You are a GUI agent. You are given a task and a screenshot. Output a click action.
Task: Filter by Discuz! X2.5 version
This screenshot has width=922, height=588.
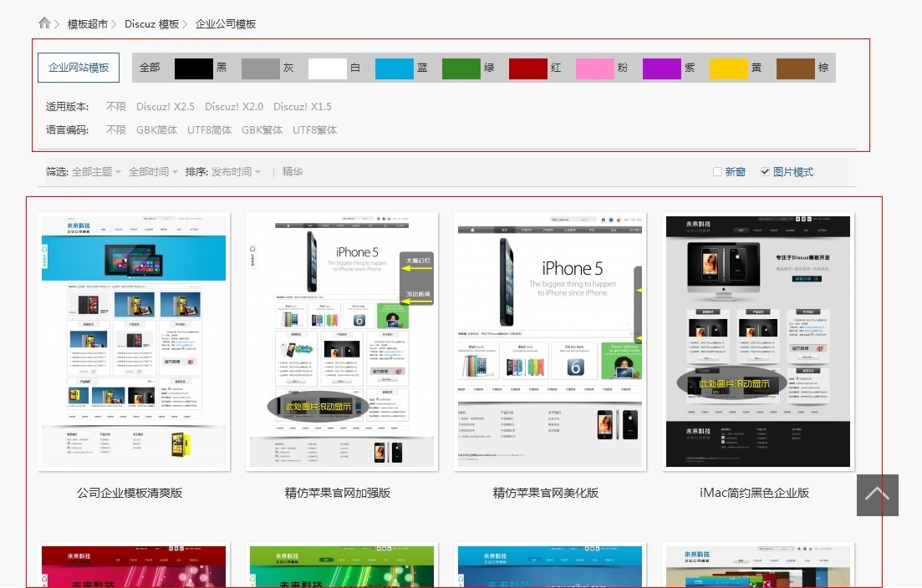coord(166,106)
